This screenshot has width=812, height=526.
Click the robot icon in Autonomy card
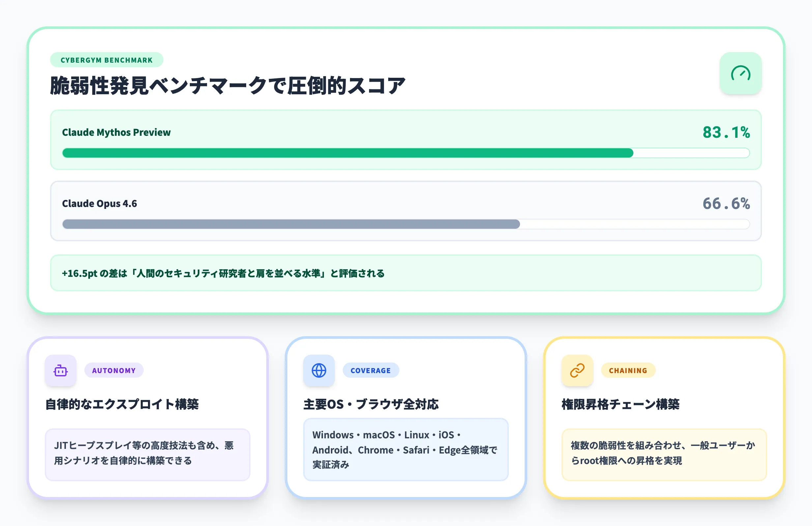[61, 370]
